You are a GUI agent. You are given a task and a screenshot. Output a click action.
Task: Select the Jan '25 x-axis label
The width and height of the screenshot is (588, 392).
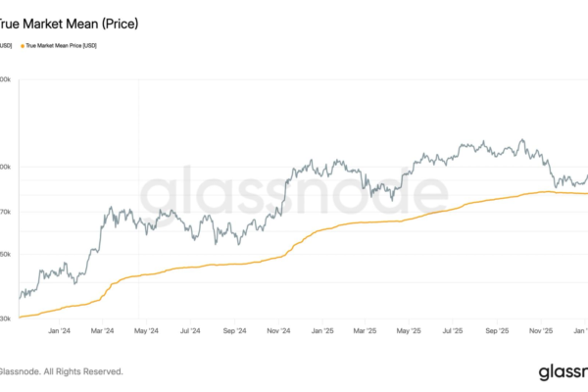point(322,331)
